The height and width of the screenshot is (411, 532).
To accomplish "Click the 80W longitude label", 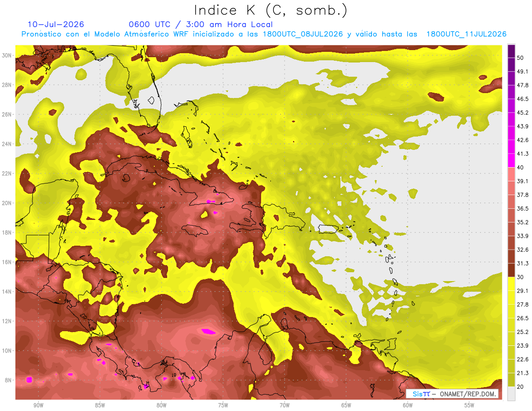I will 161,405.
